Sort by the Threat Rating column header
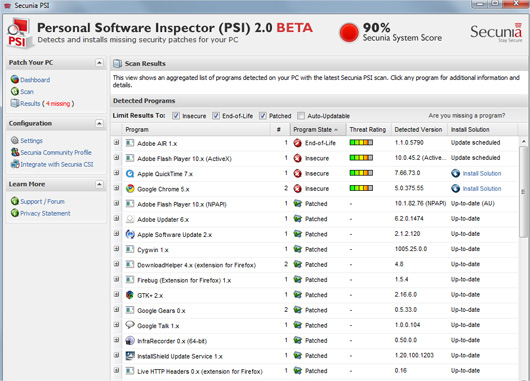 (x=368, y=129)
